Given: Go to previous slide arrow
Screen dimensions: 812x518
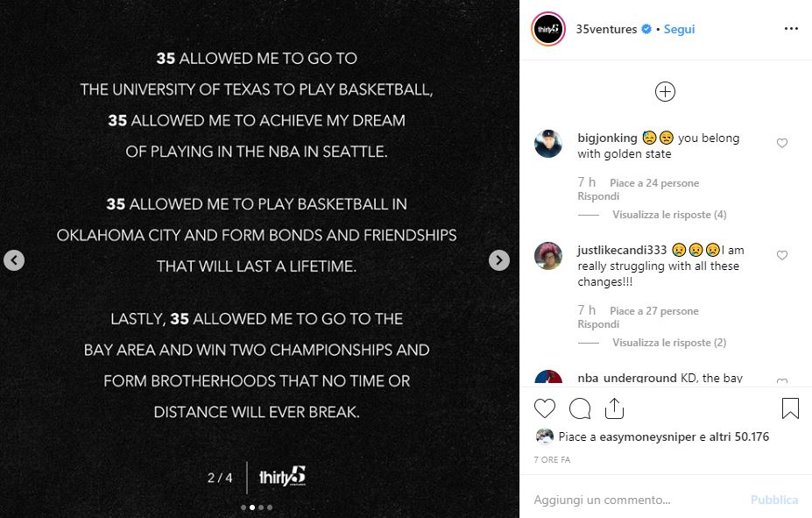Looking at the screenshot, I should [x=14, y=259].
